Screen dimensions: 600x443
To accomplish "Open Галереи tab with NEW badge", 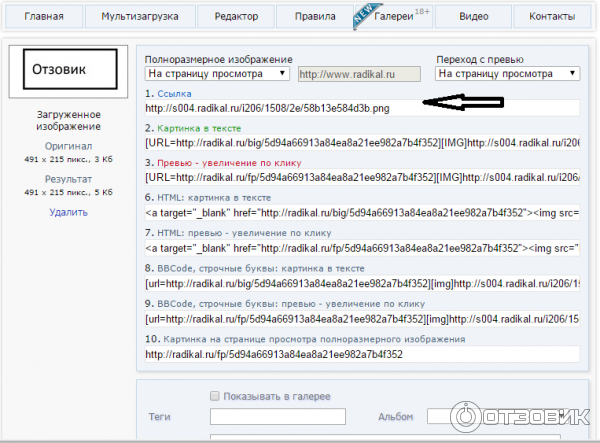I will click(395, 17).
